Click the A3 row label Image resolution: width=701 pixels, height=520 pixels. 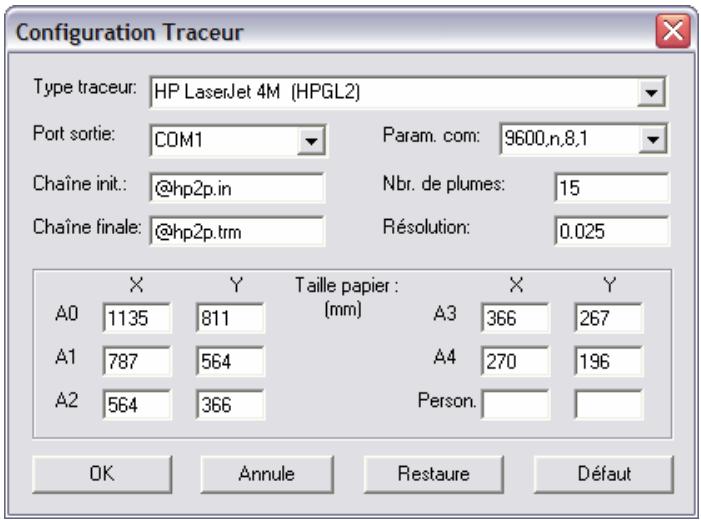point(445,314)
